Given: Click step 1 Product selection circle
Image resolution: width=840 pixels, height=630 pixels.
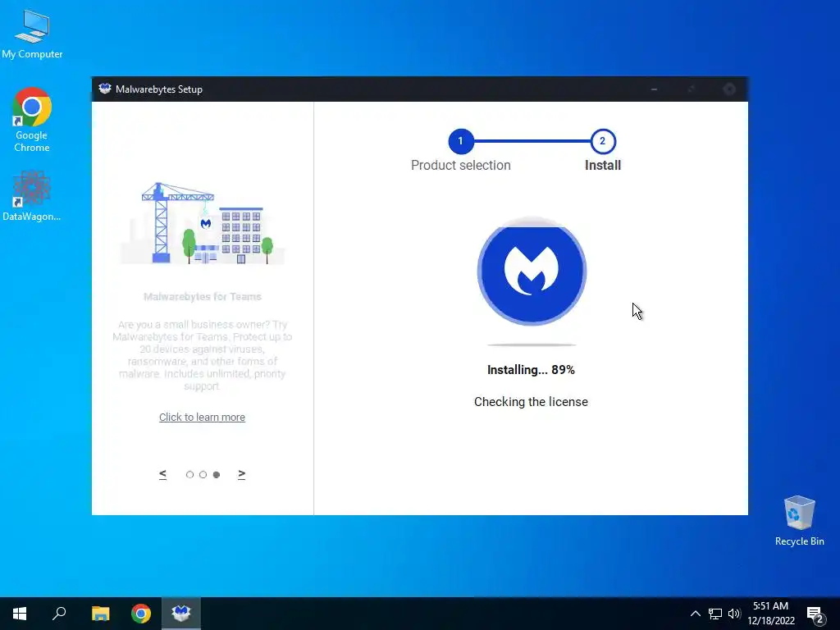Looking at the screenshot, I should tap(461, 141).
